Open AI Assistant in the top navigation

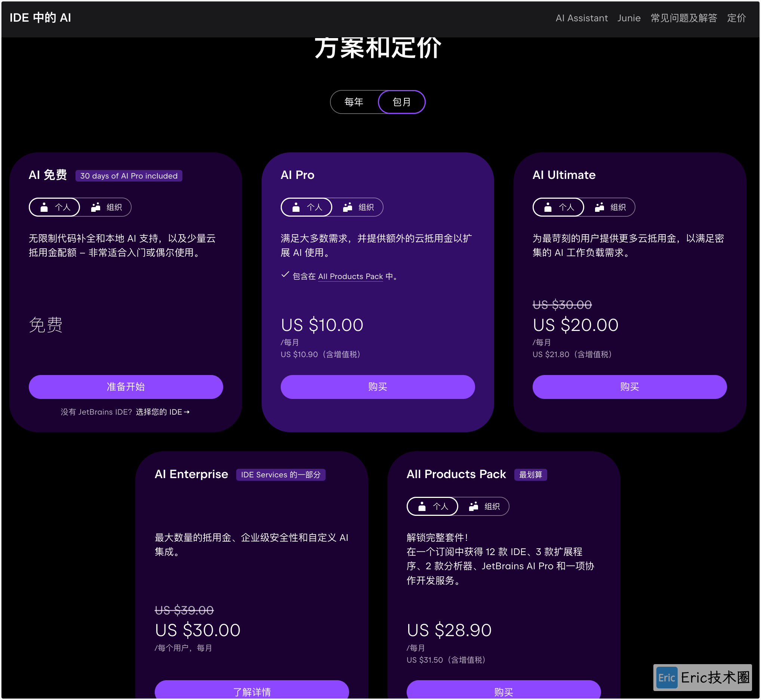[x=582, y=18]
